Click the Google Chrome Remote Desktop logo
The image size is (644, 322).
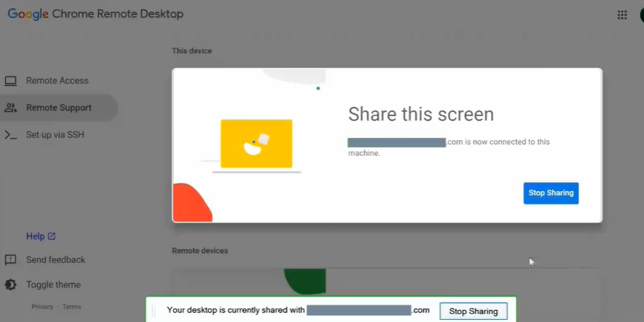[96, 15]
